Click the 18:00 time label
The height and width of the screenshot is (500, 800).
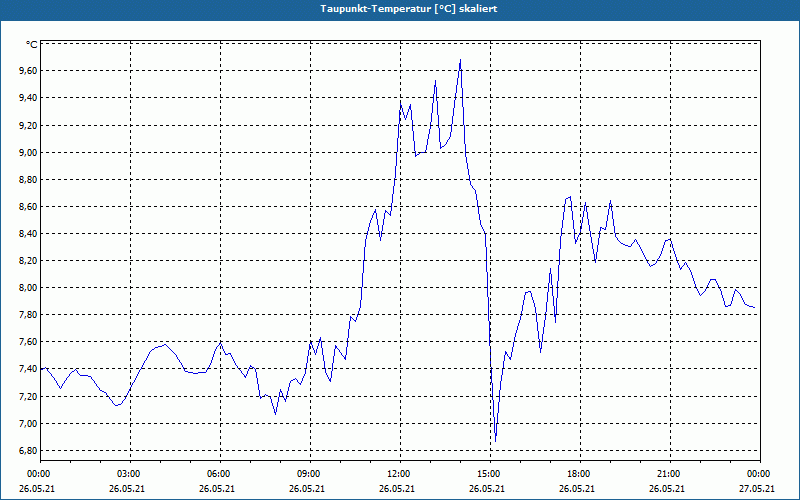[x=580, y=474]
